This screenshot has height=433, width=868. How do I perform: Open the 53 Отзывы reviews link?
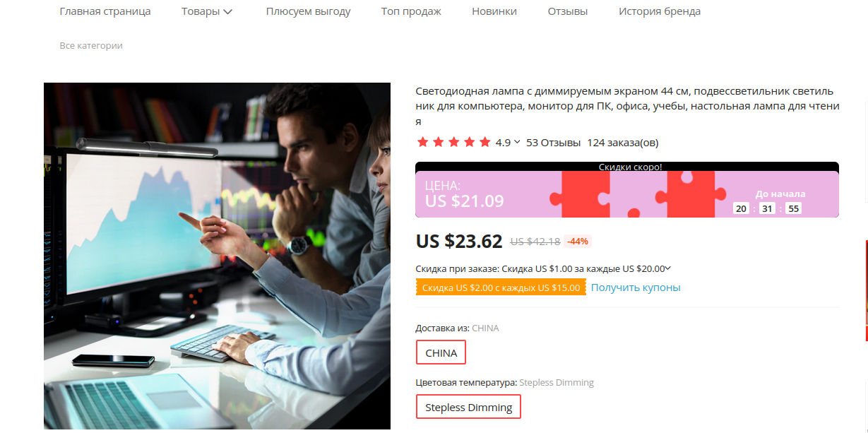(554, 142)
